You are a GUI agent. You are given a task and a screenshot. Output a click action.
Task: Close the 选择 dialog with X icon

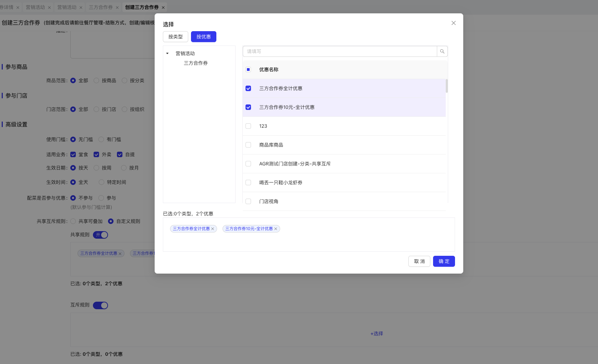coord(453,23)
